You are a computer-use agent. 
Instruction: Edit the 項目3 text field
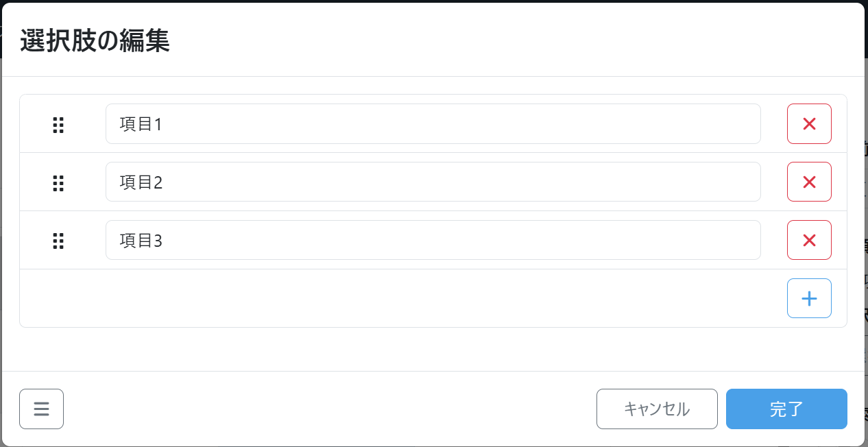(x=433, y=241)
